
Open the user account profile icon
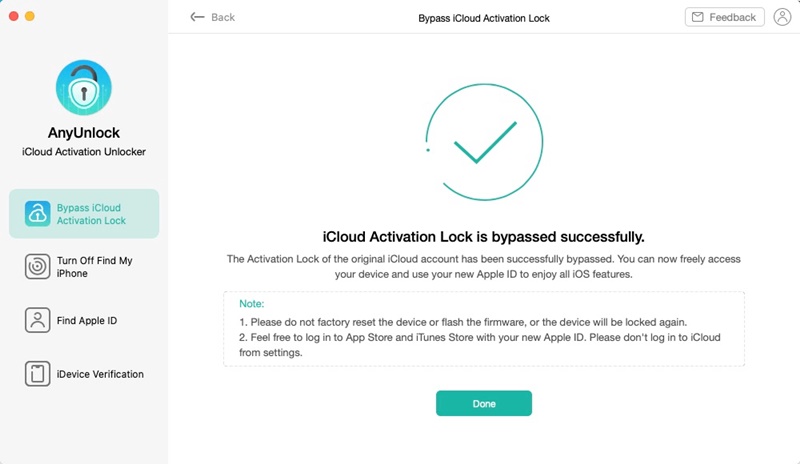tap(782, 17)
